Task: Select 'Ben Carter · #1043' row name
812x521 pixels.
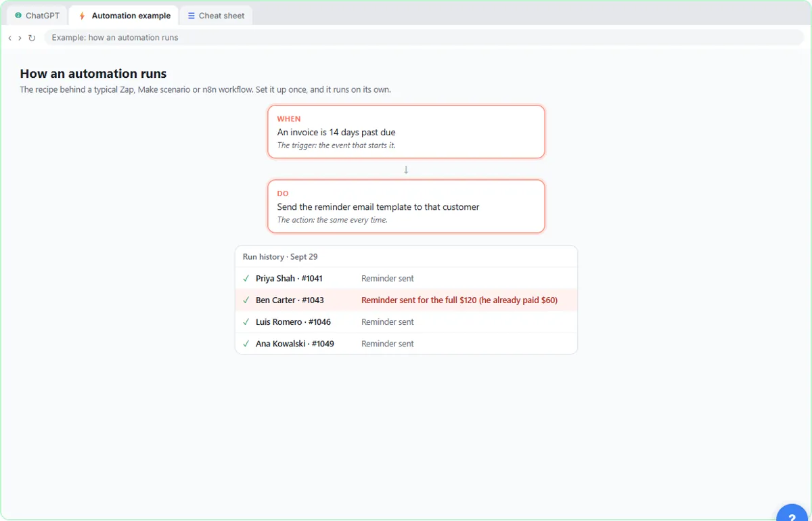Action: (x=290, y=300)
